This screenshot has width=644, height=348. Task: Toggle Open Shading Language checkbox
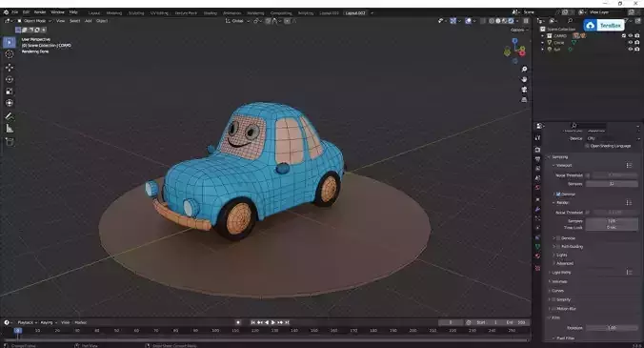pyautogui.click(x=588, y=146)
